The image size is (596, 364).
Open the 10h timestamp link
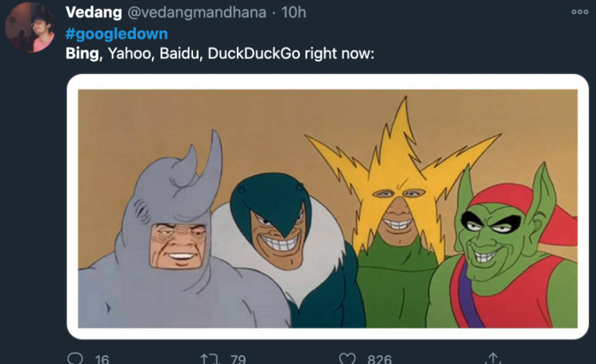(295, 13)
